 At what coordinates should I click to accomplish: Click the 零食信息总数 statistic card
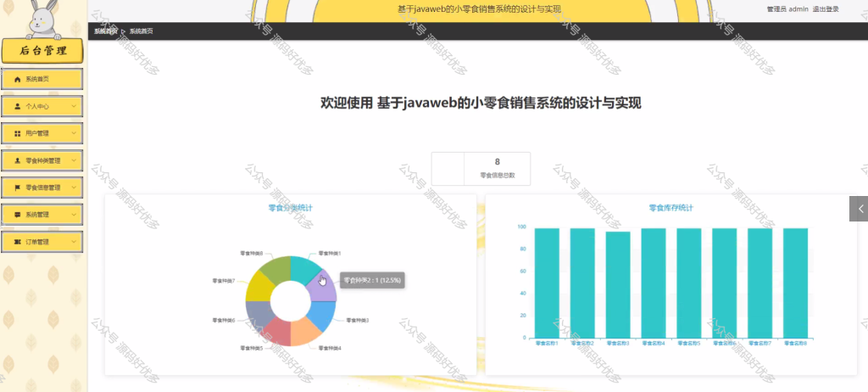point(481,169)
